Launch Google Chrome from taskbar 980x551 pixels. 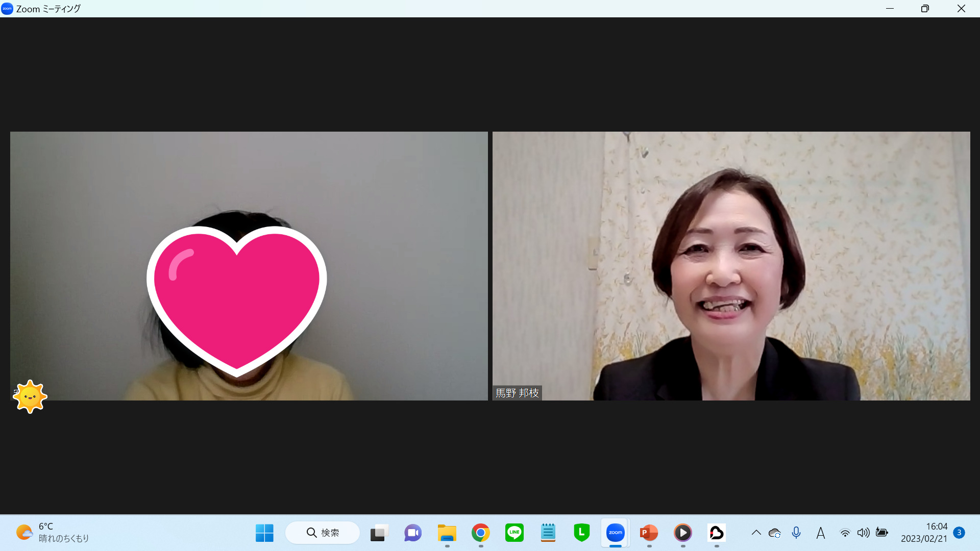coord(480,533)
